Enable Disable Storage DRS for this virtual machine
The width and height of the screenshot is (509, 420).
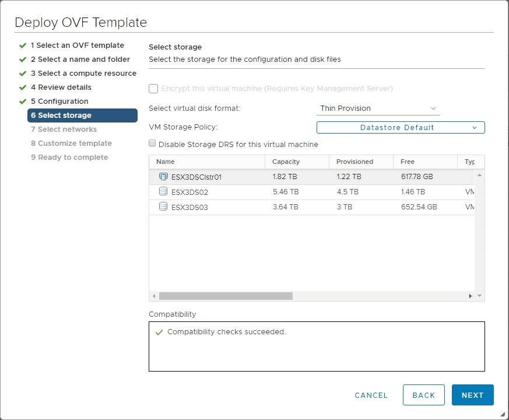[x=152, y=144]
